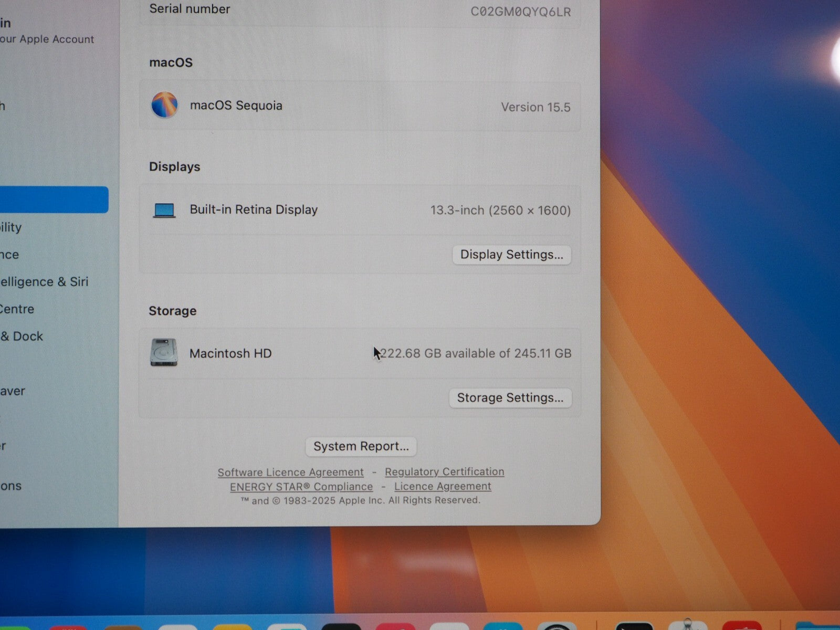Open the System Report
Image resolution: width=840 pixels, height=630 pixels.
361,446
